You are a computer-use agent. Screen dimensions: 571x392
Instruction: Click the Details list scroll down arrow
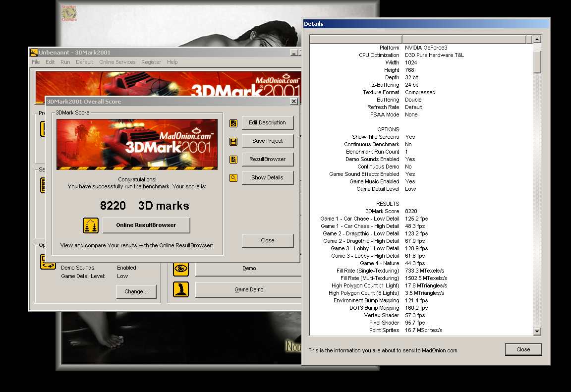[537, 331]
